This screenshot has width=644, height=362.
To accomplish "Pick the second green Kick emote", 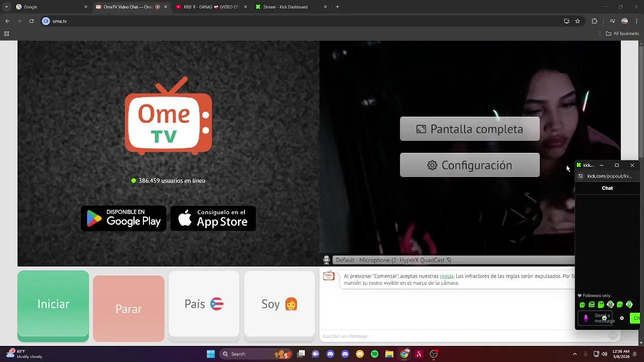I will [x=592, y=305].
